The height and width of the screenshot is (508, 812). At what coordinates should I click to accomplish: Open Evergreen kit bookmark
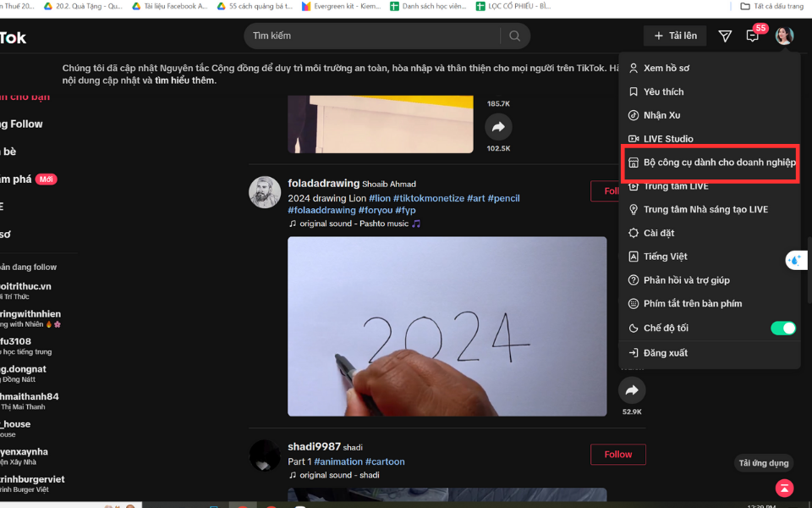342,6
